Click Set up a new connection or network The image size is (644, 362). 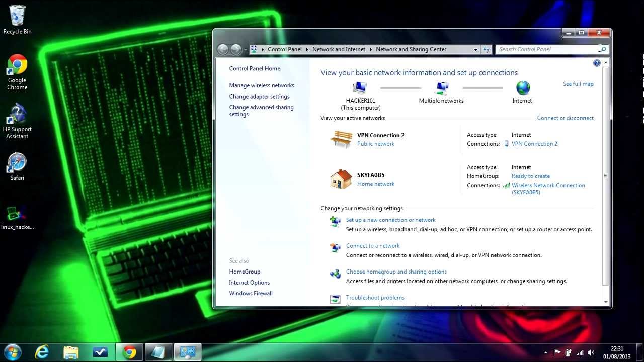coord(391,220)
